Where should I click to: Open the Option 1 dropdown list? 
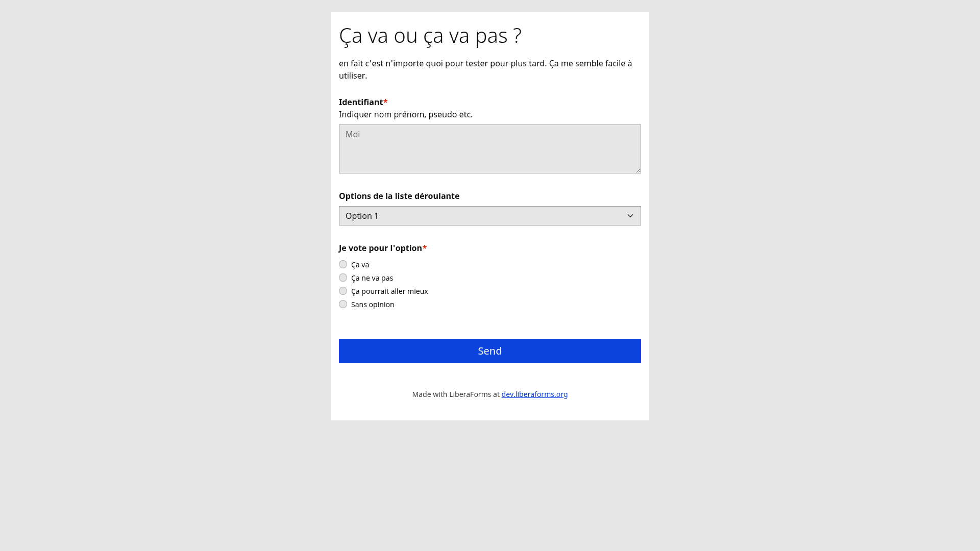pos(490,216)
